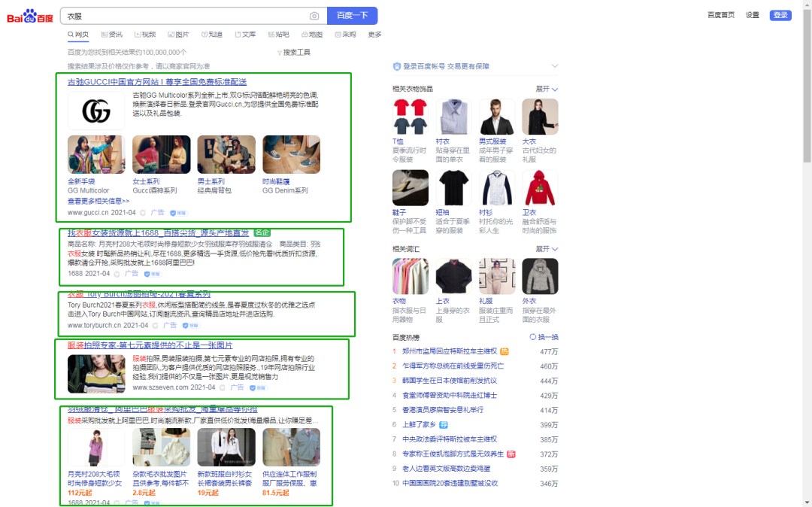Switch to the 贴吧 tab
Image resolution: width=812 pixels, height=507 pixels.
click(x=279, y=35)
